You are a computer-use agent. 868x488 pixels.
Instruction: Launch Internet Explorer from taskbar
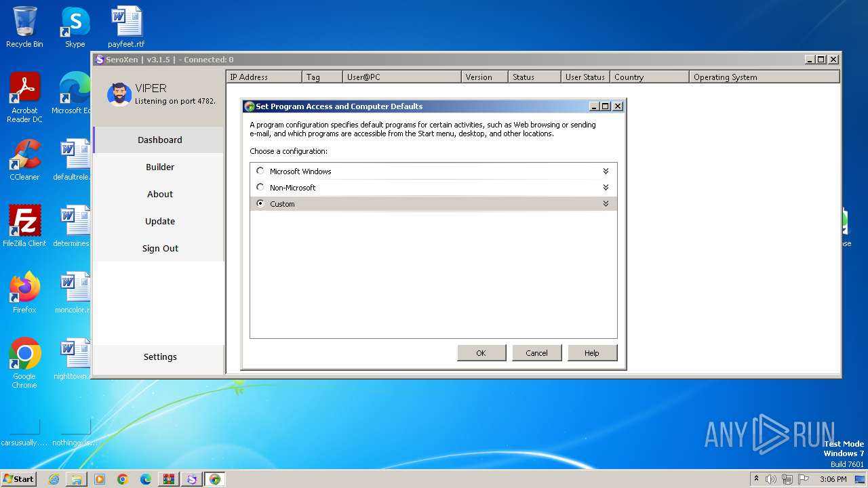(x=54, y=479)
